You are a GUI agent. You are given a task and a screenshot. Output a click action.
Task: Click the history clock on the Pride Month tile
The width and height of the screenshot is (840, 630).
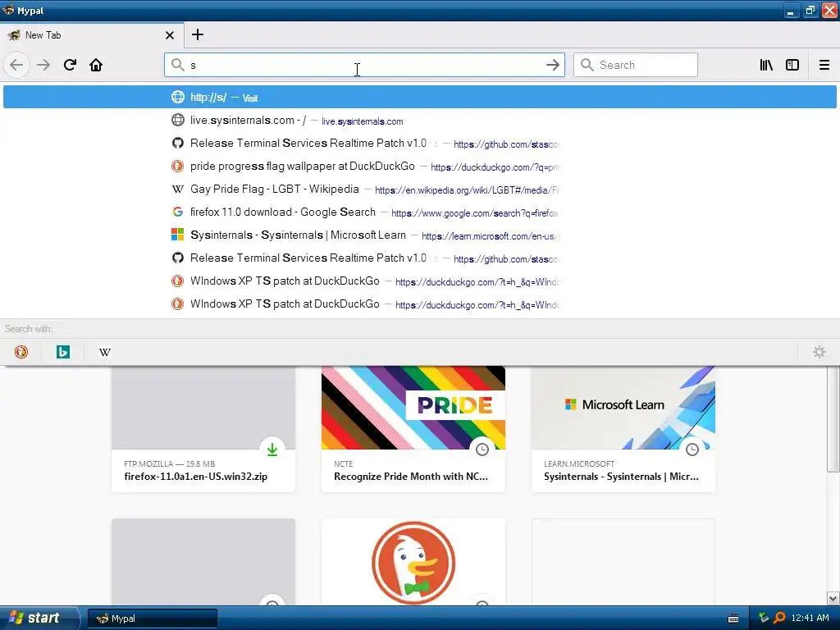(482, 450)
